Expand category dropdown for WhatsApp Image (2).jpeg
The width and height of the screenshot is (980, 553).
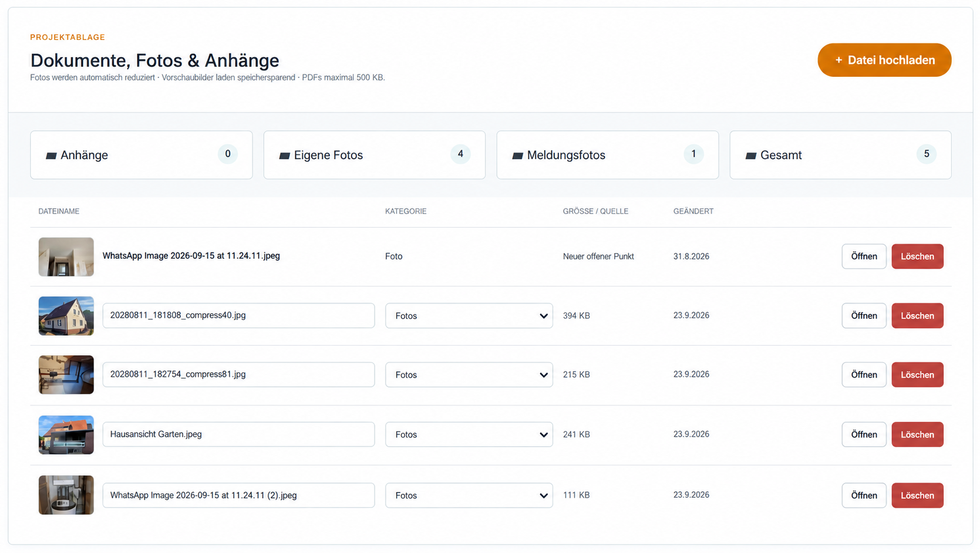469,495
